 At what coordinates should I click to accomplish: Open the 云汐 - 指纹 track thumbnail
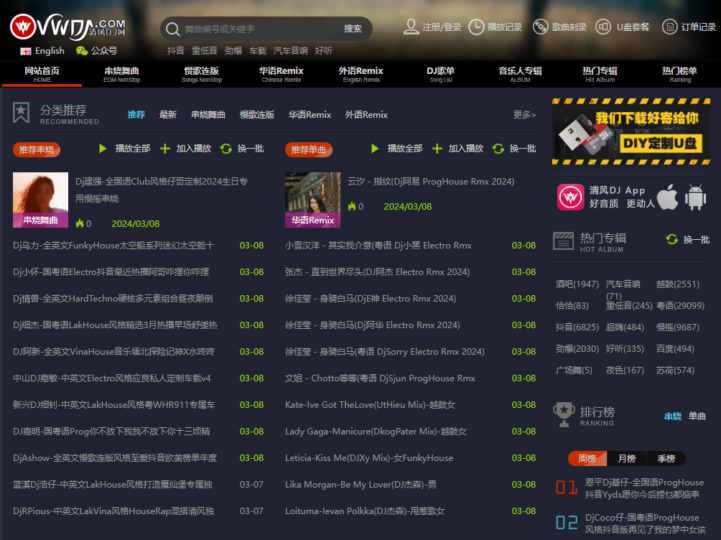pyautogui.click(x=312, y=199)
